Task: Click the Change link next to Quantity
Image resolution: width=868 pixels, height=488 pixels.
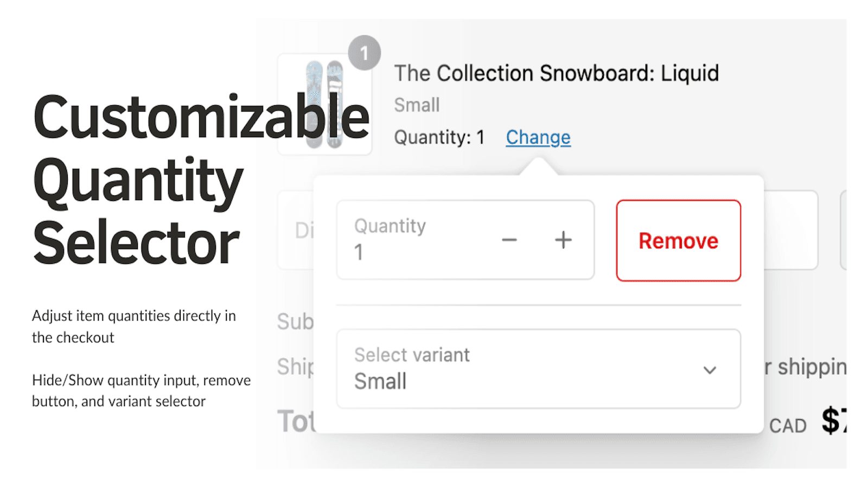Action: pos(538,137)
